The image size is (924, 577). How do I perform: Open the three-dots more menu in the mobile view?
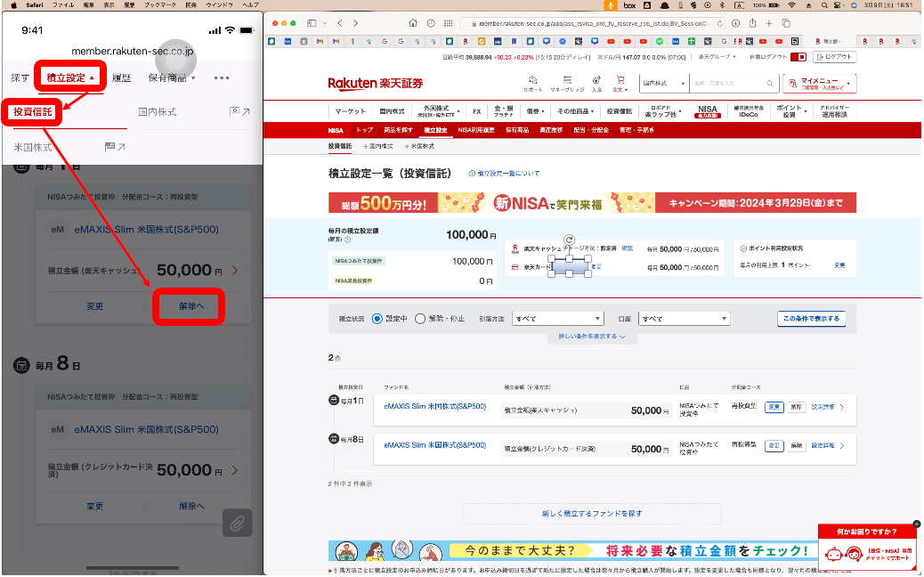coord(222,77)
